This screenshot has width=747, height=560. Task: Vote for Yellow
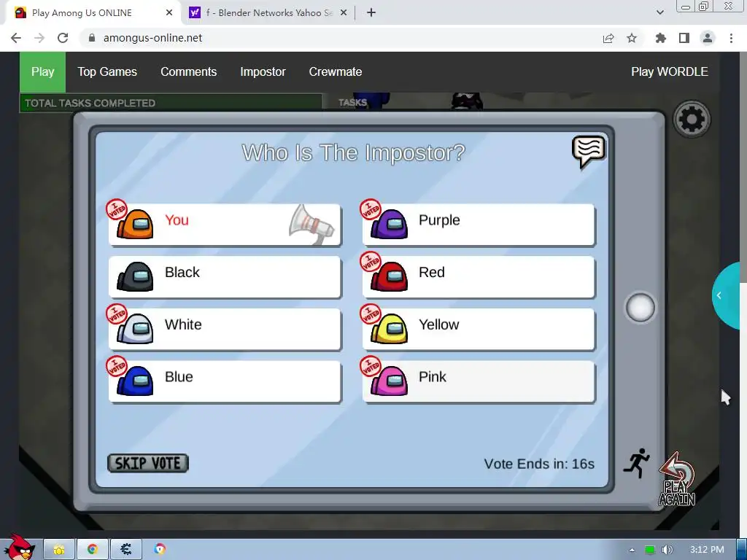pyautogui.click(x=479, y=330)
